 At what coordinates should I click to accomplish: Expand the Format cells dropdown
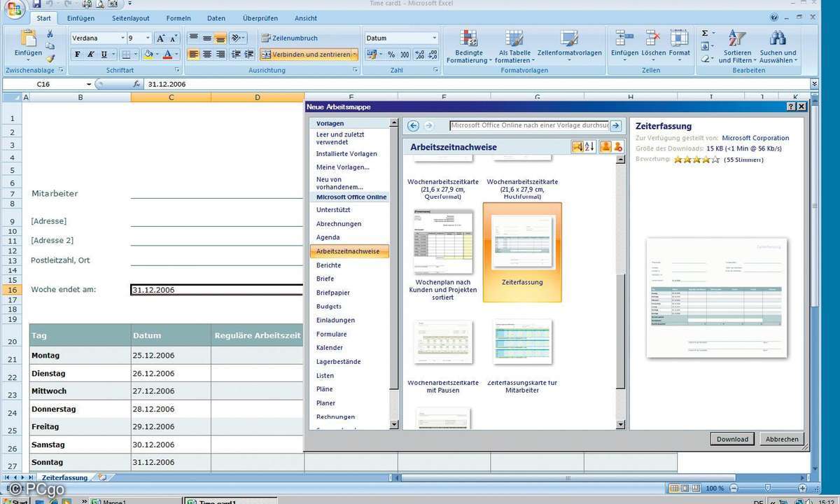679,59
